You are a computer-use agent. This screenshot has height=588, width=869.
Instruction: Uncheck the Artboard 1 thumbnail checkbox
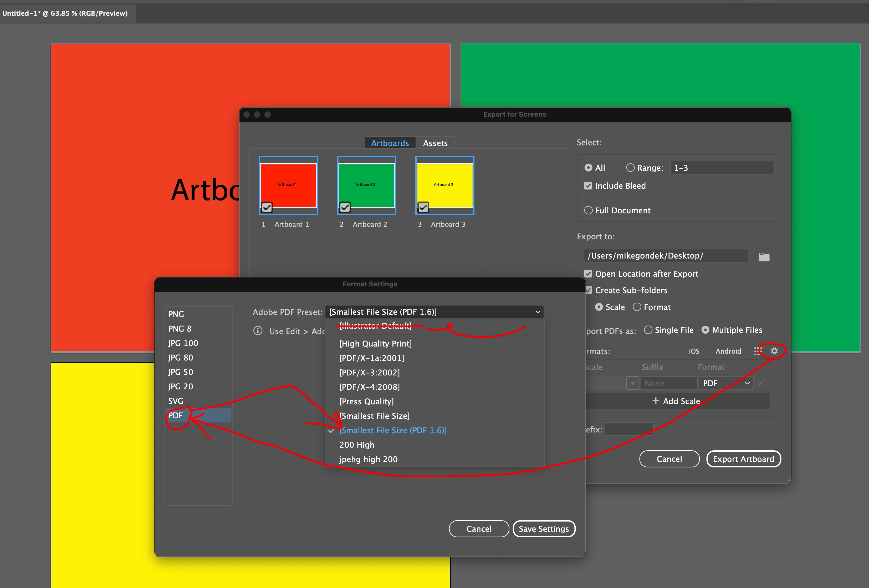(x=267, y=207)
